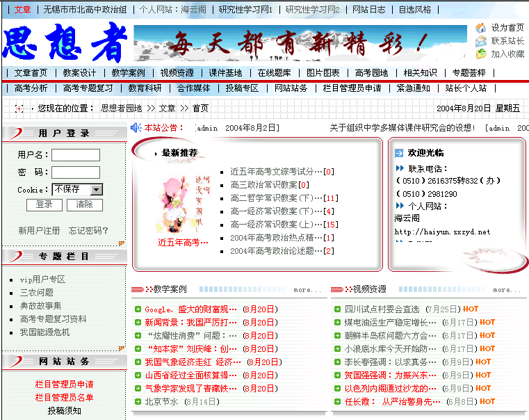
Task: Click the 联系站长 envelope icon
Action: point(480,41)
